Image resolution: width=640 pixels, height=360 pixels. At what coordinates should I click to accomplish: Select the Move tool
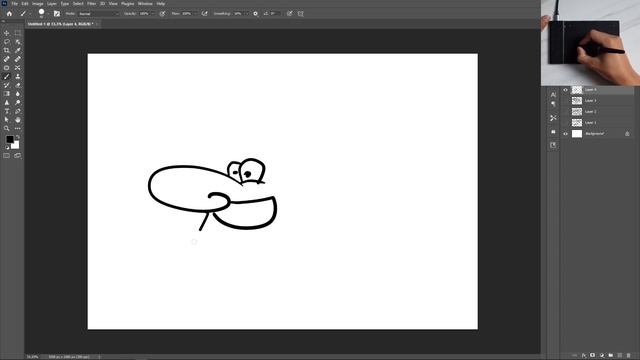[7, 33]
